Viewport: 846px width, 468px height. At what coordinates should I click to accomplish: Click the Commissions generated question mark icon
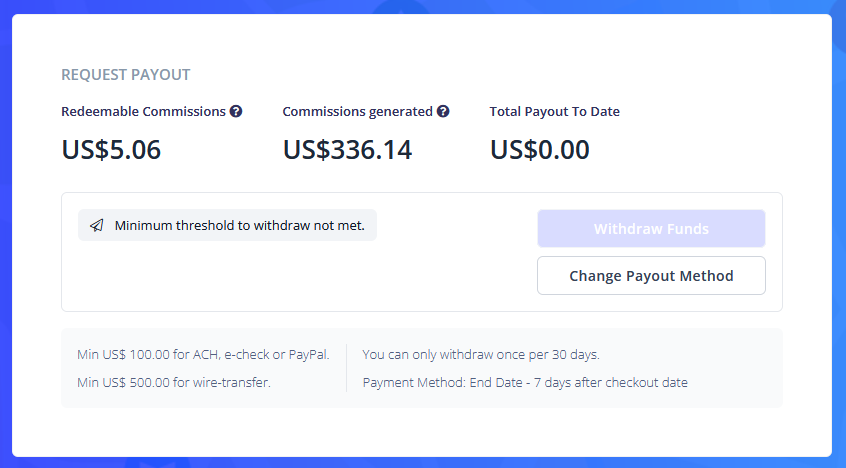pos(443,111)
